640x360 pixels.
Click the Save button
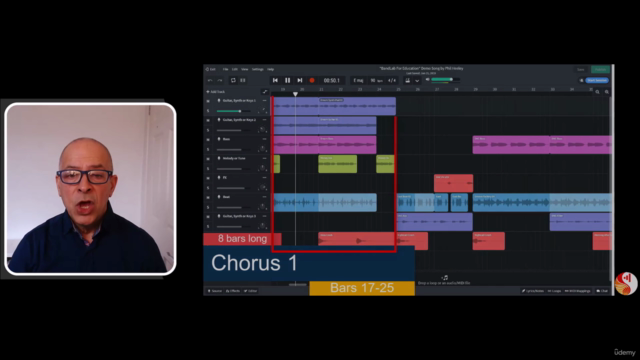pyautogui.click(x=580, y=69)
